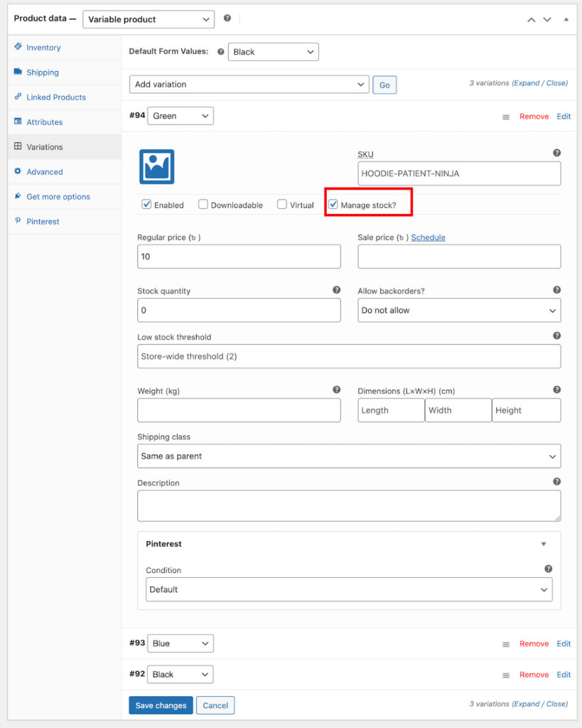
Task: Collapse the Pinterest section triangle
Action: [x=544, y=544]
